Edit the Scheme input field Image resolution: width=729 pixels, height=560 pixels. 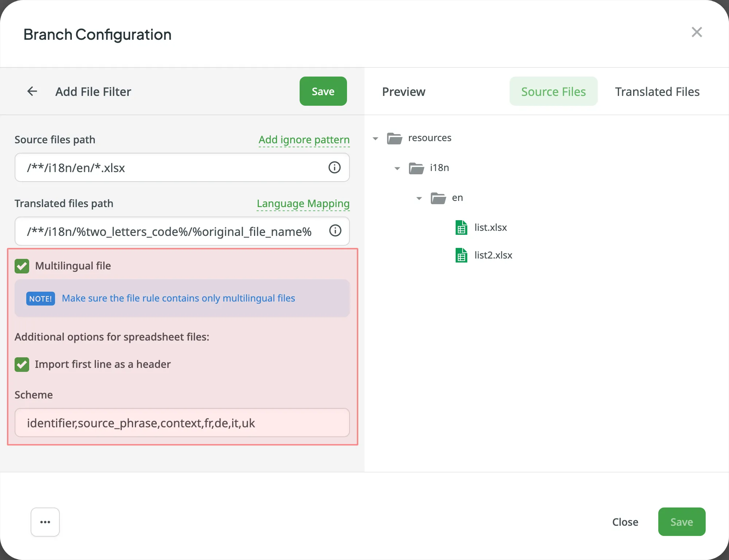pos(182,423)
